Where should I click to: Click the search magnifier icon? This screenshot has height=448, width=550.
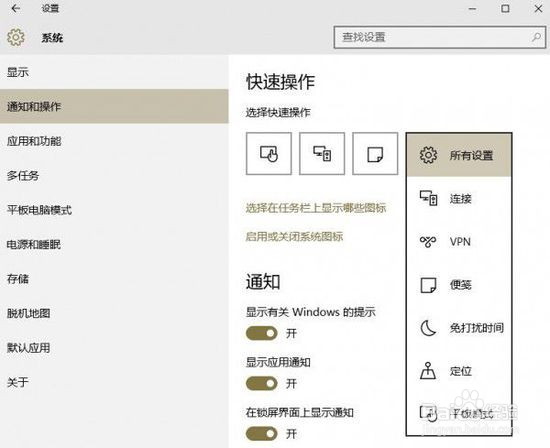click(536, 37)
